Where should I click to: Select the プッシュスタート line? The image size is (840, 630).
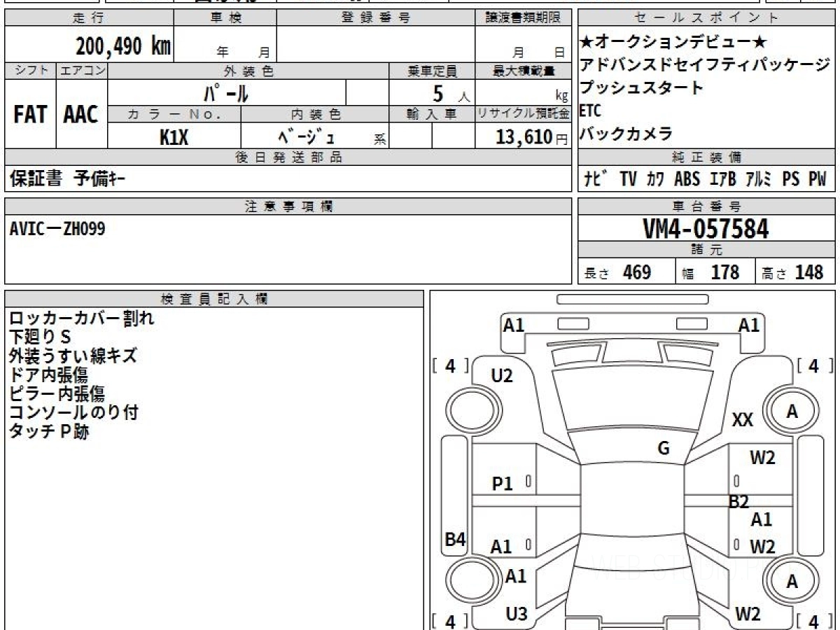[x=641, y=88]
